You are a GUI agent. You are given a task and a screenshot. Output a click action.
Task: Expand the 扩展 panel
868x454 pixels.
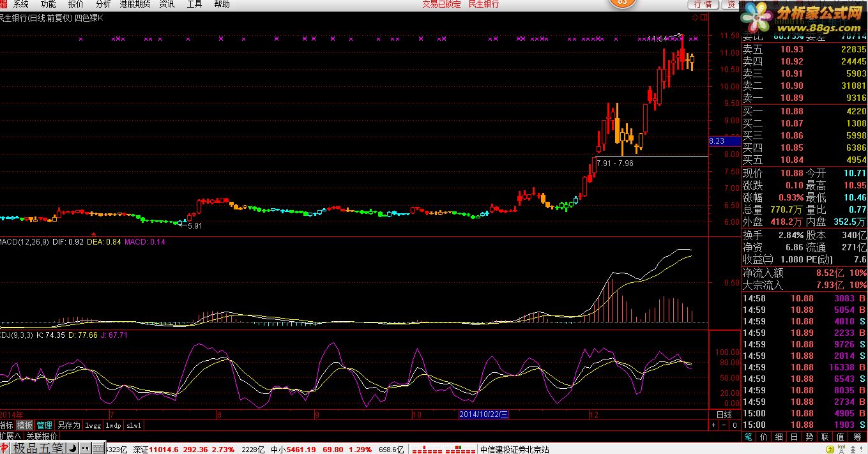coord(10,435)
